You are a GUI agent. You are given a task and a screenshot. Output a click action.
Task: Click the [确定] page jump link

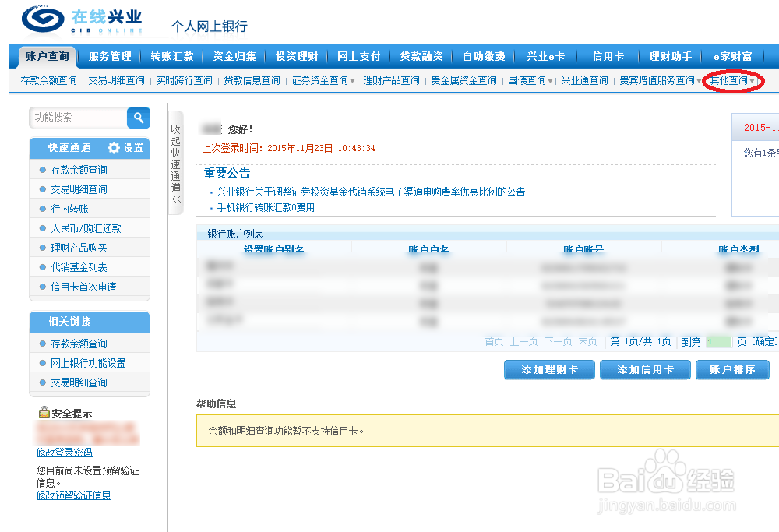[x=765, y=342]
